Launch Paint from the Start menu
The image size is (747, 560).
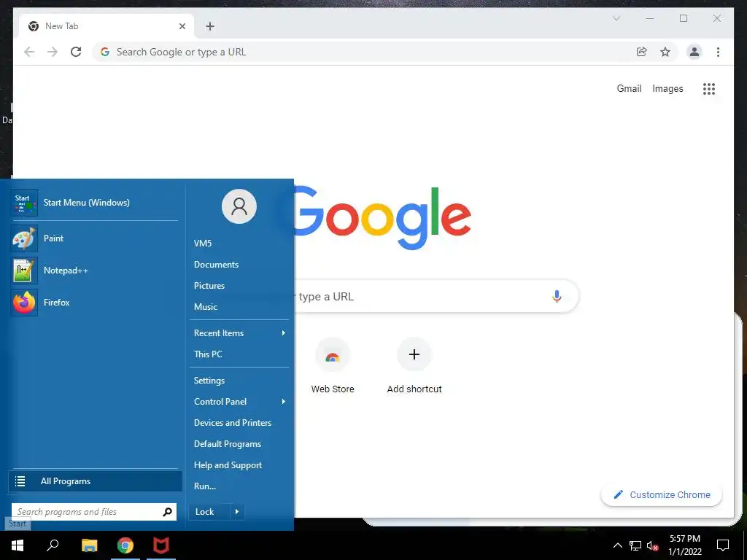point(94,238)
